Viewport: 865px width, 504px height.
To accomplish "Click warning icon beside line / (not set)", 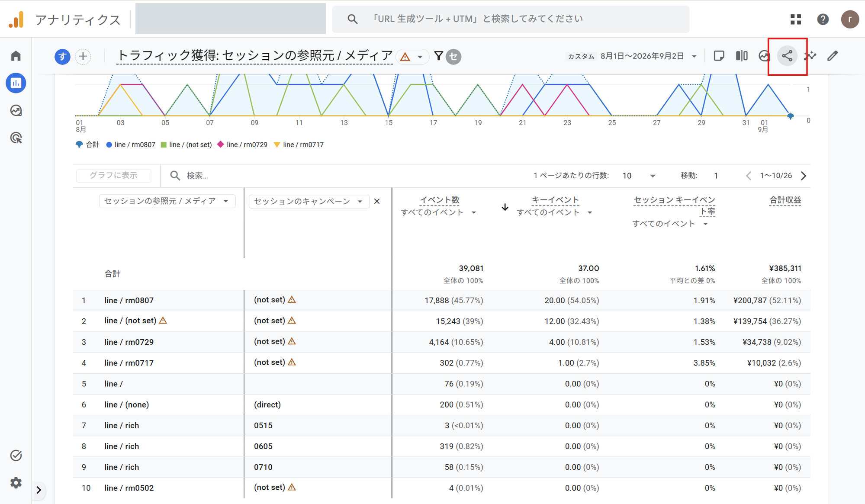I will click(163, 321).
